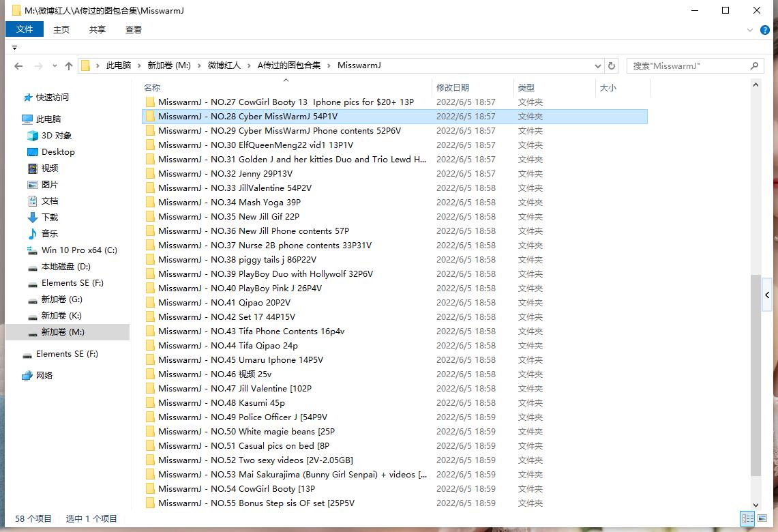The height and width of the screenshot is (532, 778).
Task: Select 下载 in the navigation pane
Action: 50,218
